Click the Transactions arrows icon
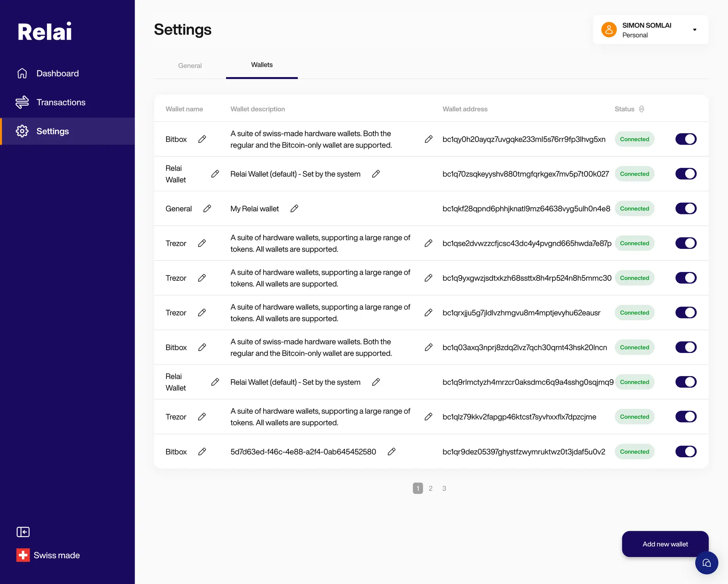Image resolution: width=728 pixels, height=584 pixels. [22, 102]
